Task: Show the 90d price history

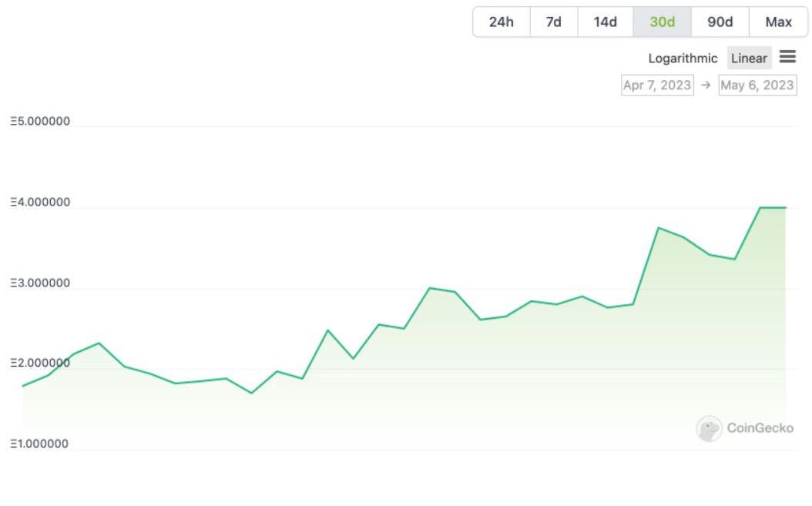Action: 720,22
